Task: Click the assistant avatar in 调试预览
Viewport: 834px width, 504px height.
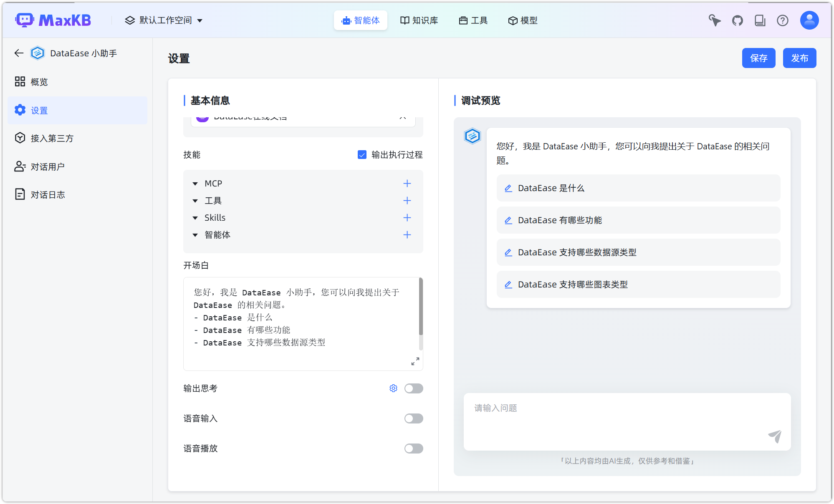Action: (473, 136)
